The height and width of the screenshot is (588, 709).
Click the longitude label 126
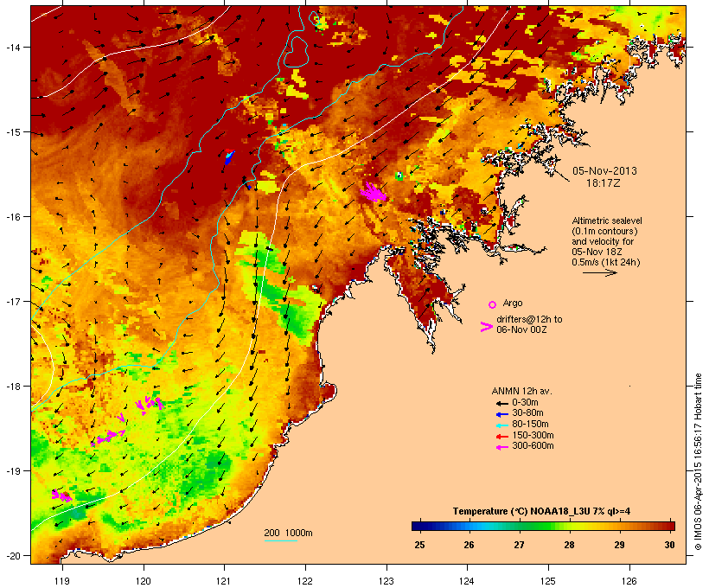[x=629, y=581]
